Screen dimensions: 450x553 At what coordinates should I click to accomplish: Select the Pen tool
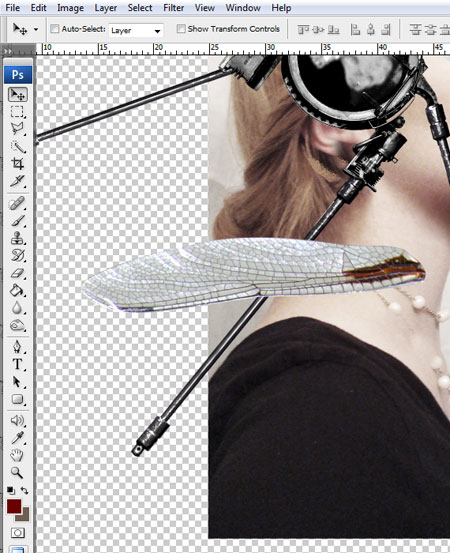[x=17, y=347]
